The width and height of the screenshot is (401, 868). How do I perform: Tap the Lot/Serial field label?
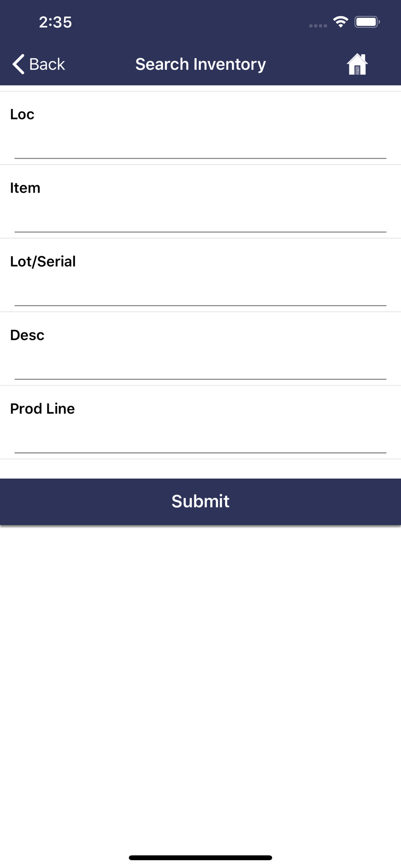click(43, 262)
